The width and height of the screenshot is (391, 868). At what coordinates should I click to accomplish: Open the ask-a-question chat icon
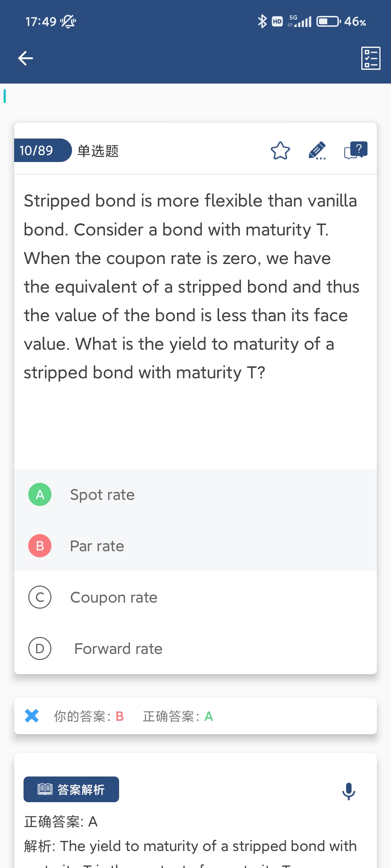point(356,150)
